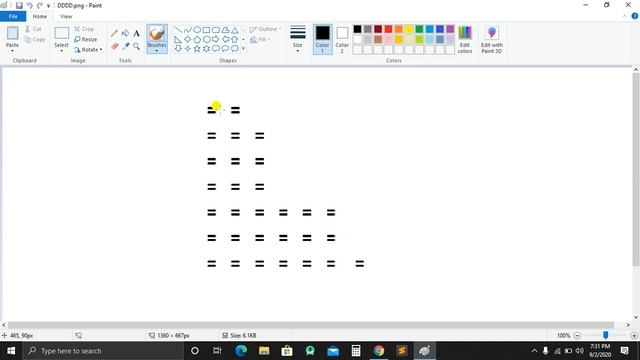Choose the Down arrow shape
Screen dimensions: 640x360
click(x=178, y=49)
